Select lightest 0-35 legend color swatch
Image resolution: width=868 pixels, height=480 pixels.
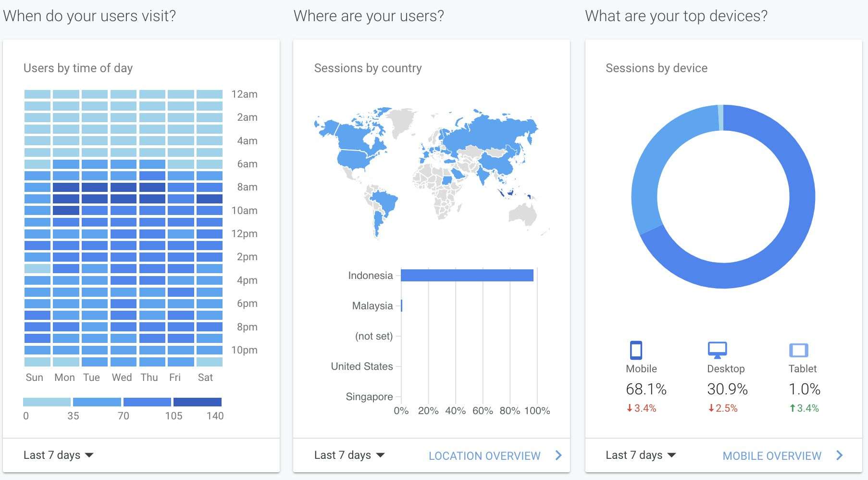coord(47,402)
